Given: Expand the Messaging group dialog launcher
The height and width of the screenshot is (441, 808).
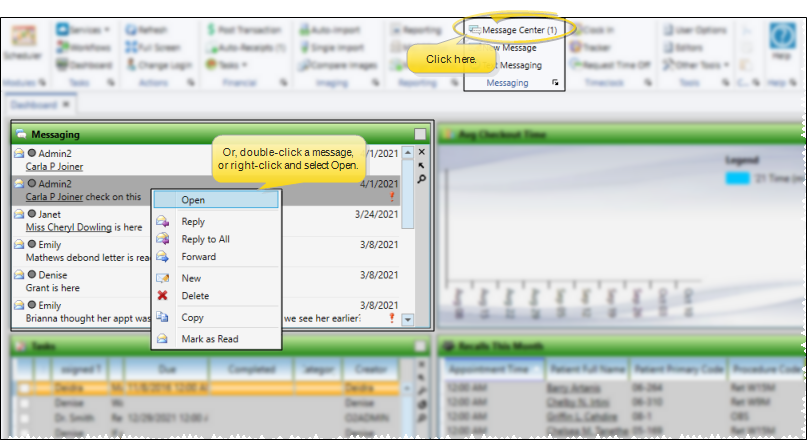Looking at the screenshot, I should (x=555, y=84).
